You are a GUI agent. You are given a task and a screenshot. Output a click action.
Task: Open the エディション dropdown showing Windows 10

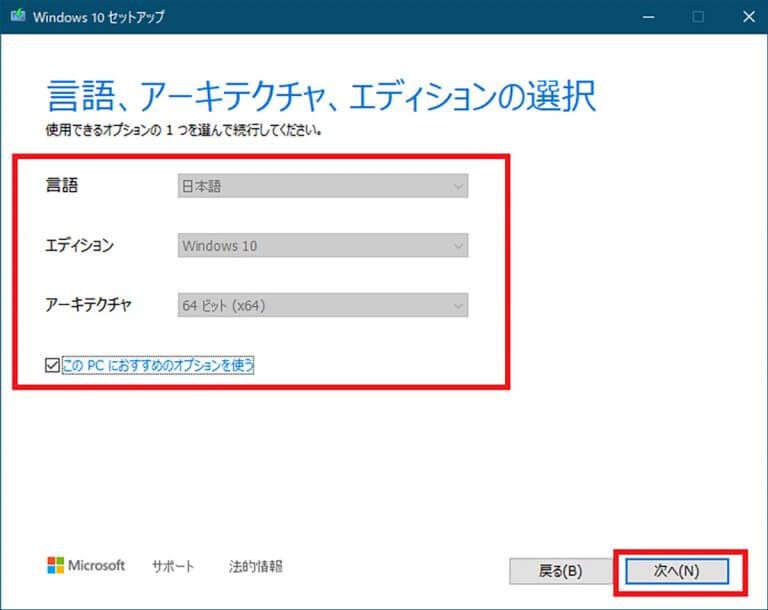323,245
